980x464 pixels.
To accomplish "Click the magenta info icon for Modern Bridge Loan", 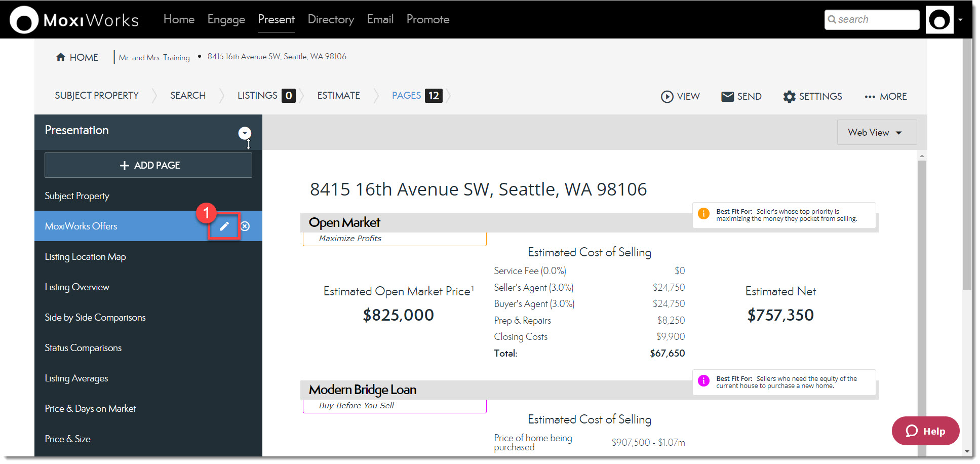I will [703, 381].
